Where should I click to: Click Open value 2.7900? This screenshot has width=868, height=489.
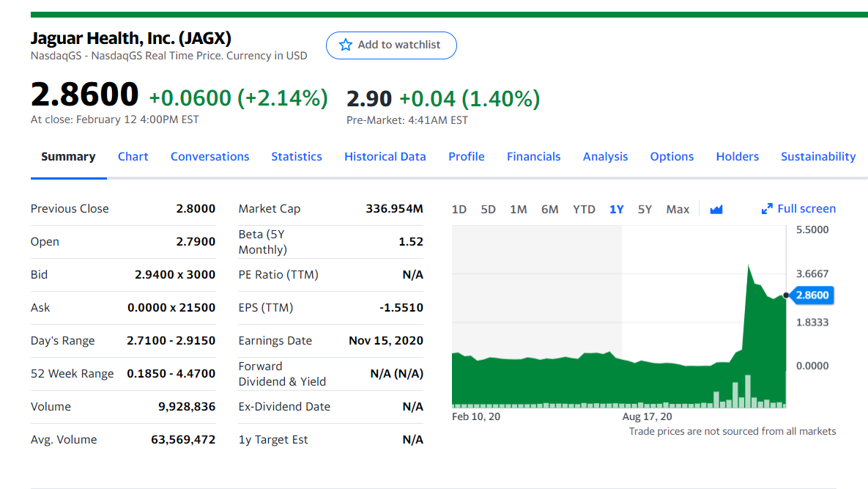click(196, 241)
